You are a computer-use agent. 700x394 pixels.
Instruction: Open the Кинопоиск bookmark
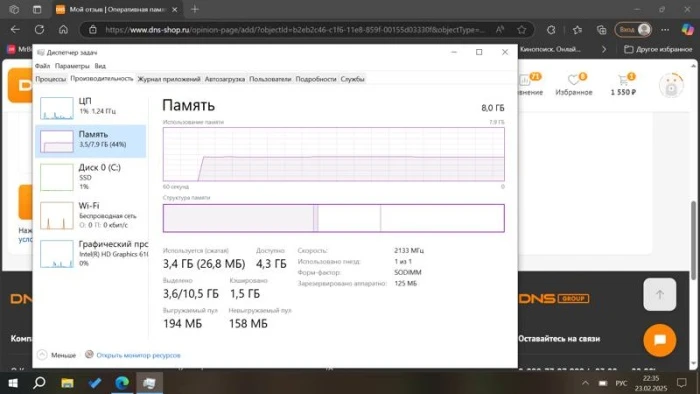550,49
